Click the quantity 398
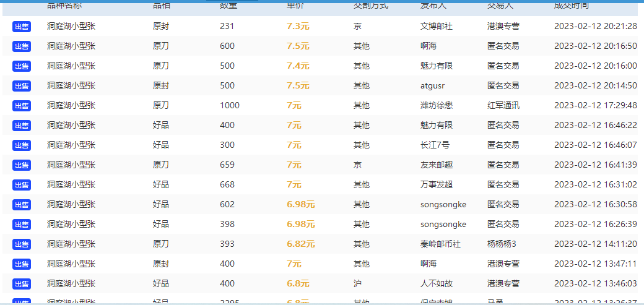This screenshot has height=305, width=644. pyautogui.click(x=227, y=224)
